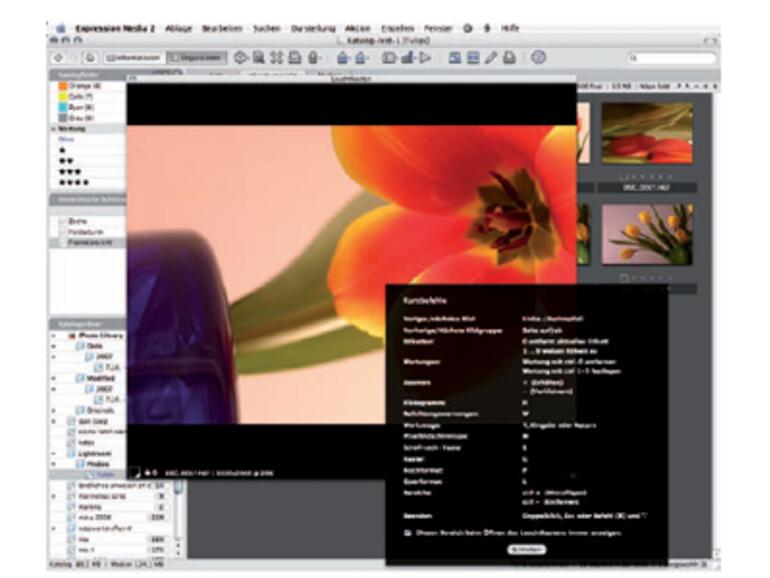Screen dimensions: 770x578
Task: Select the Modified folder
Action: pos(96,379)
